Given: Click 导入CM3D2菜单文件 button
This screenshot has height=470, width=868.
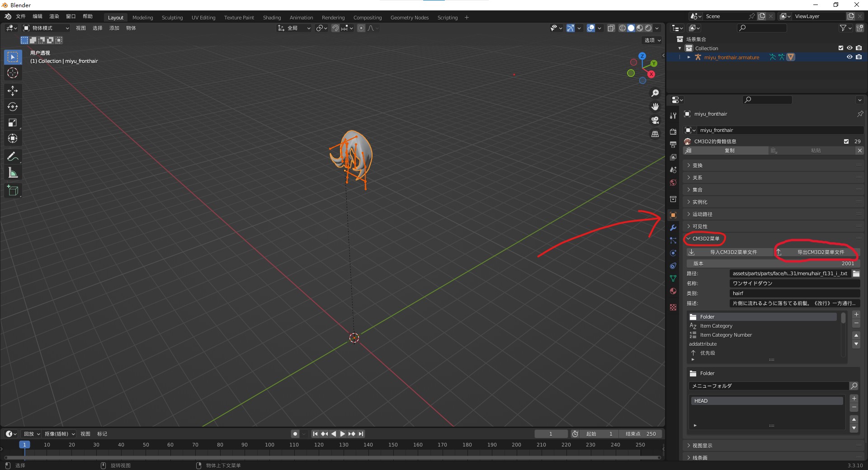Looking at the screenshot, I should click(729, 252).
